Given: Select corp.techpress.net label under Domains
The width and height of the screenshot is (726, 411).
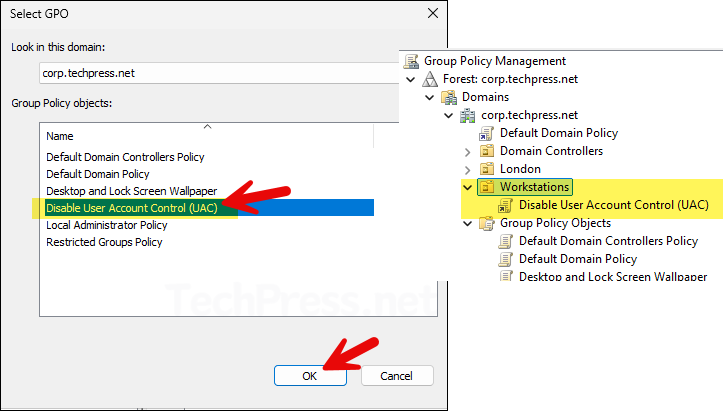Looking at the screenshot, I should pyautogui.click(x=530, y=115).
